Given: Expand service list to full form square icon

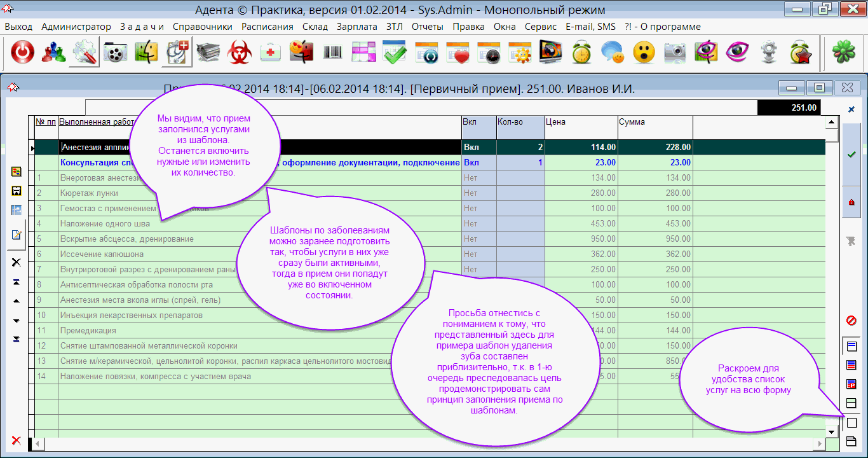Looking at the screenshot, I should click(852, 422).
